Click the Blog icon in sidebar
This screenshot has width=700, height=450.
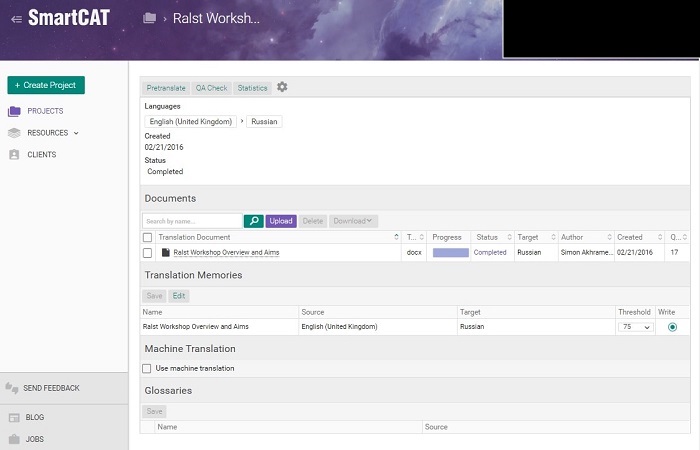pos(14,417)
